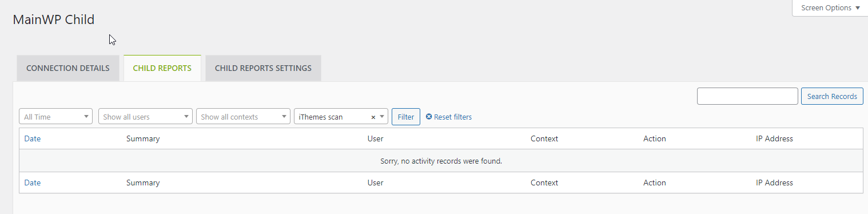Click the Reset filters link

click(449, 117)
